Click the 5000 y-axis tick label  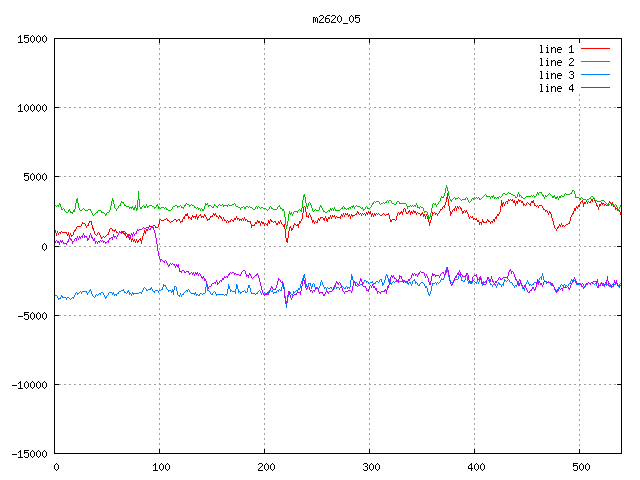coord(34,177)
